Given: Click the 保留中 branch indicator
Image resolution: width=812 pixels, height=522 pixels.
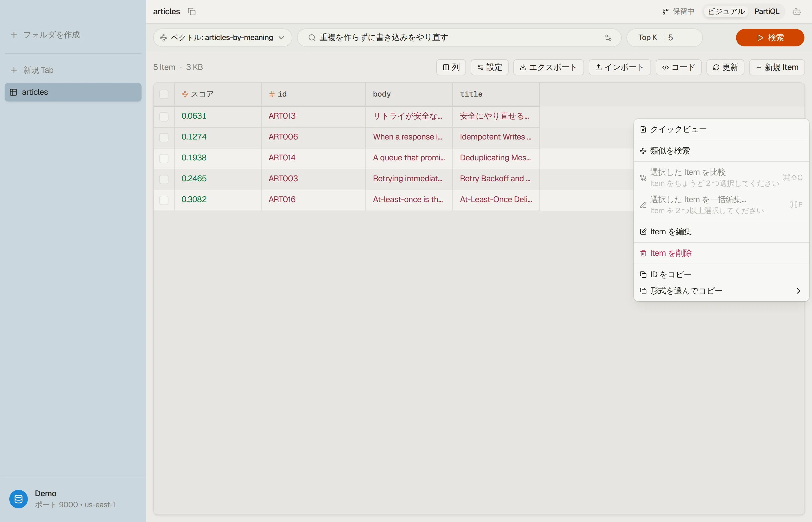Looking at the screenshot, I should 678,12.
